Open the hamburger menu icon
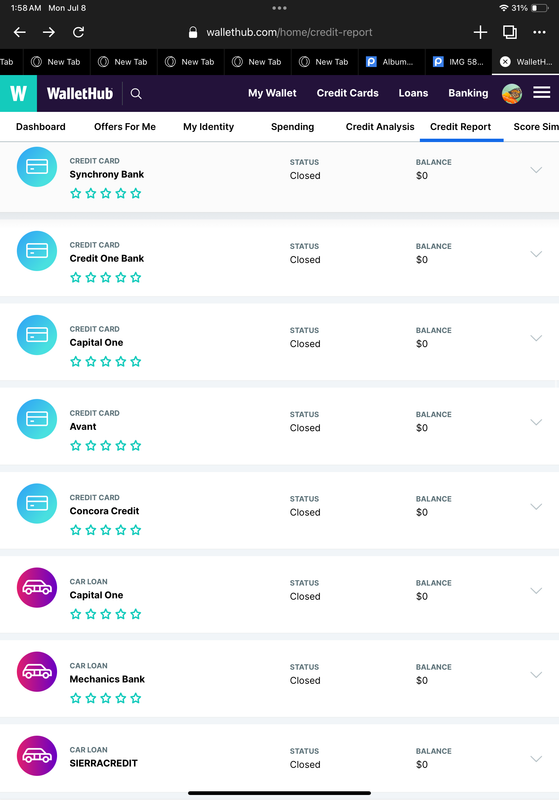The image size is (559, 800). (541, 92)
